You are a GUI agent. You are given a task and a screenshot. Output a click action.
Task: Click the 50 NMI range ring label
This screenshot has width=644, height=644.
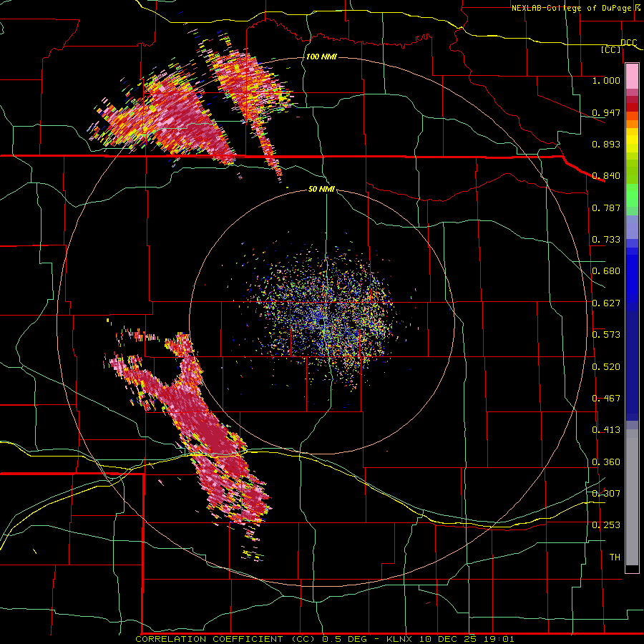point(321,190)
